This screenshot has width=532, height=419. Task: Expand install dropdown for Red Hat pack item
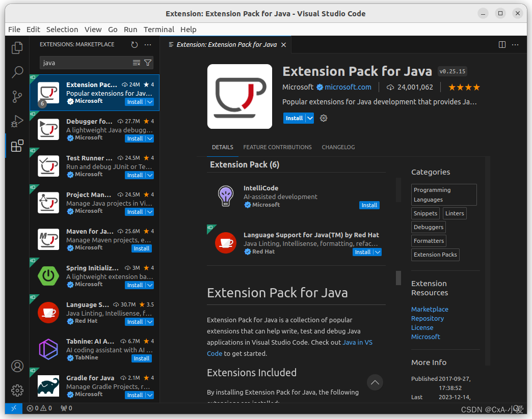tap(377, 252)
